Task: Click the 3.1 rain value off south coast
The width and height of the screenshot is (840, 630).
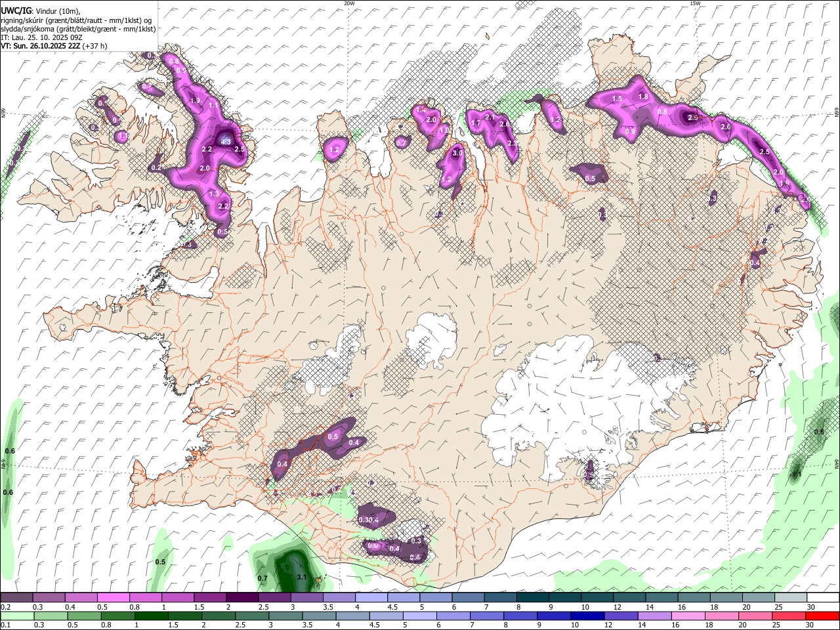Action: click(x=302, y=577)
